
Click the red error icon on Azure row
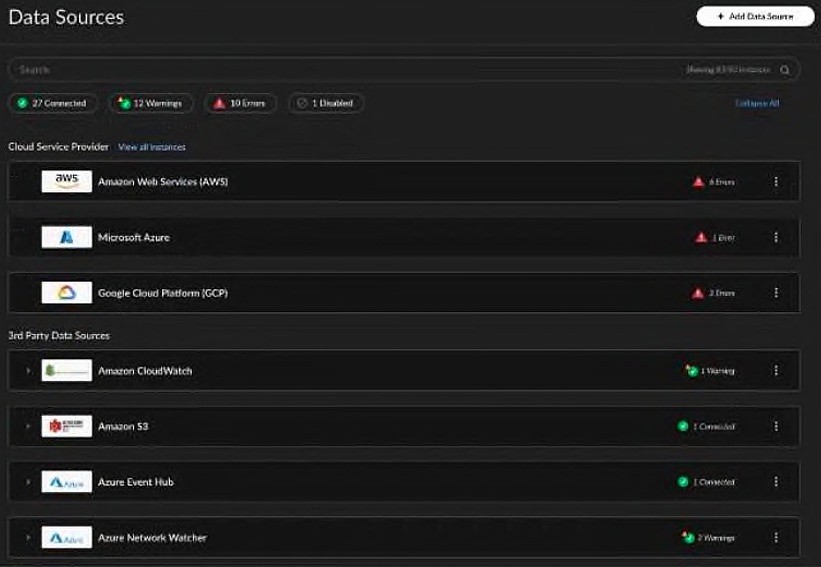tap(701, 237)
